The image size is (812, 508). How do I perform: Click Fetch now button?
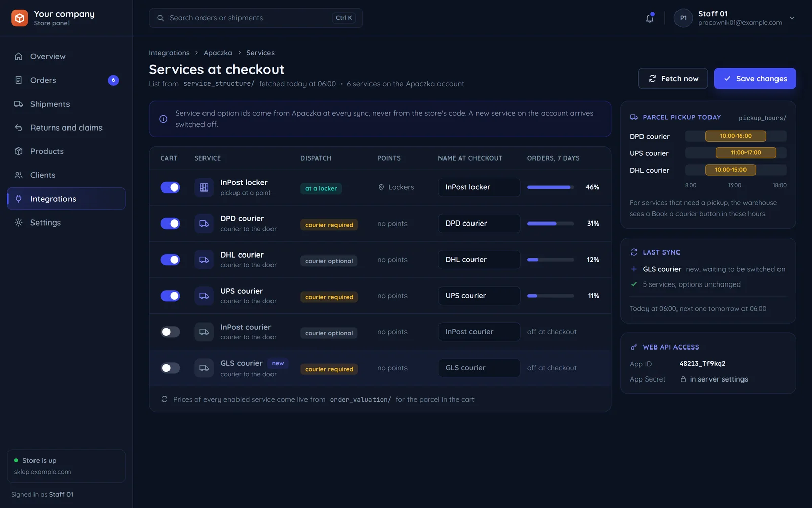coord(673,79)
